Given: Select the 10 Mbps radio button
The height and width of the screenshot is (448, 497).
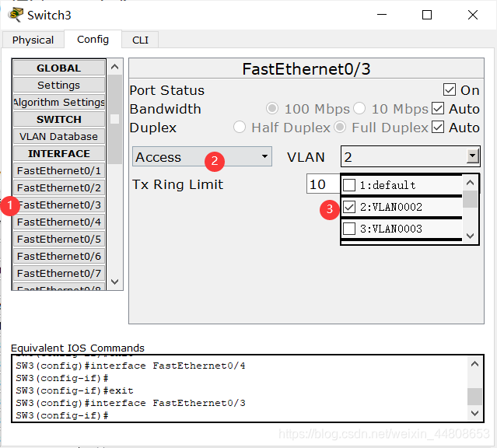Looking at the screenshot, I should (359, 108).
